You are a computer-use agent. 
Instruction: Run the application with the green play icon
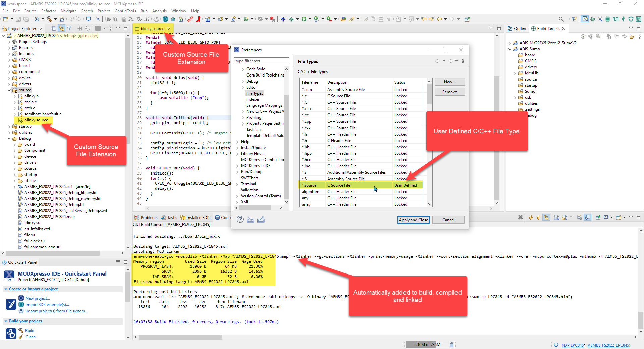click(x=305, y=19)
